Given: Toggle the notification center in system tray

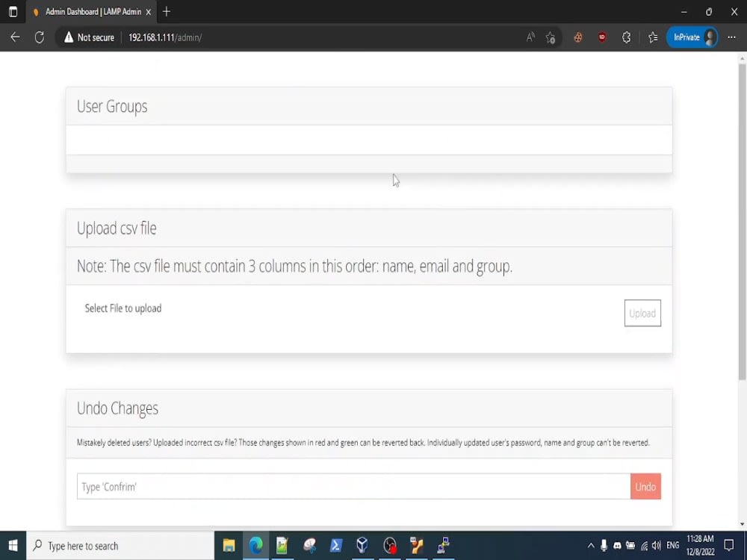Looking at the screenshot, I should (x=729, y=546).
